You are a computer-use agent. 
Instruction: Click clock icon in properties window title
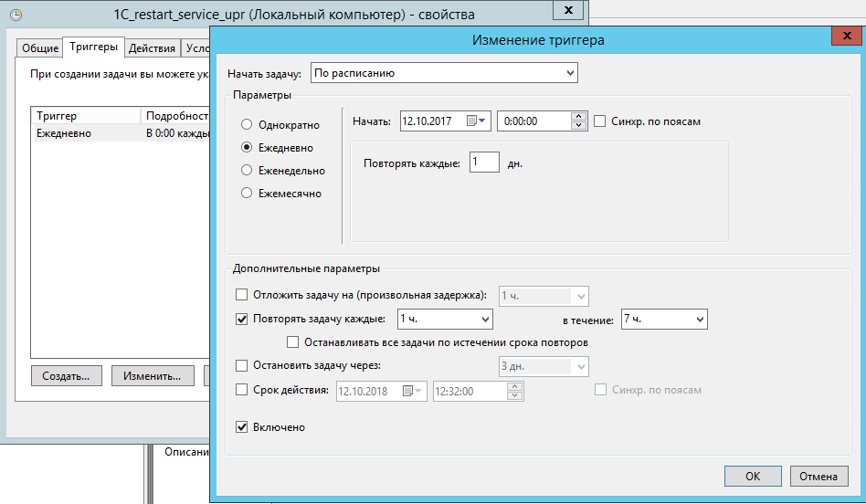[x=16, y=13]
